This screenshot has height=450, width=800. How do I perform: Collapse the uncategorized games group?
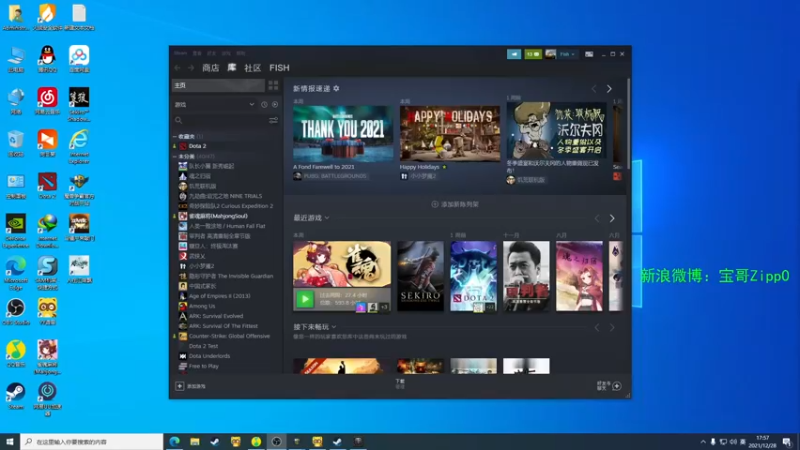(175, 157)
